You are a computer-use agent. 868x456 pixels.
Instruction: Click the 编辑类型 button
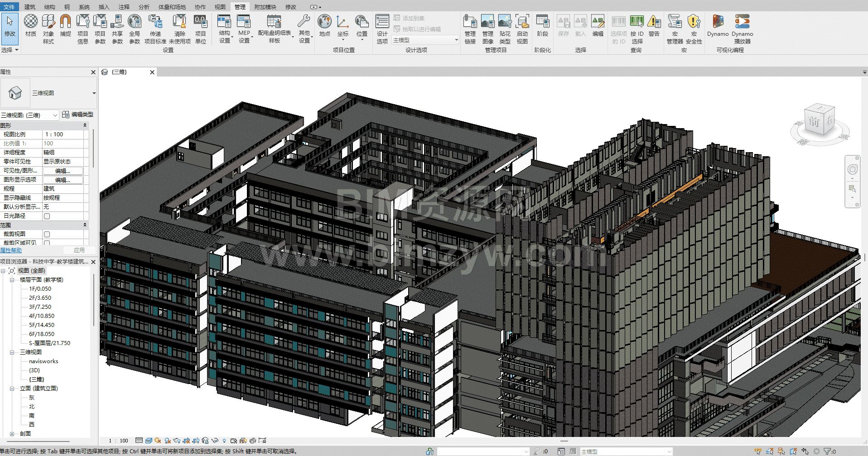coord(78,115)
